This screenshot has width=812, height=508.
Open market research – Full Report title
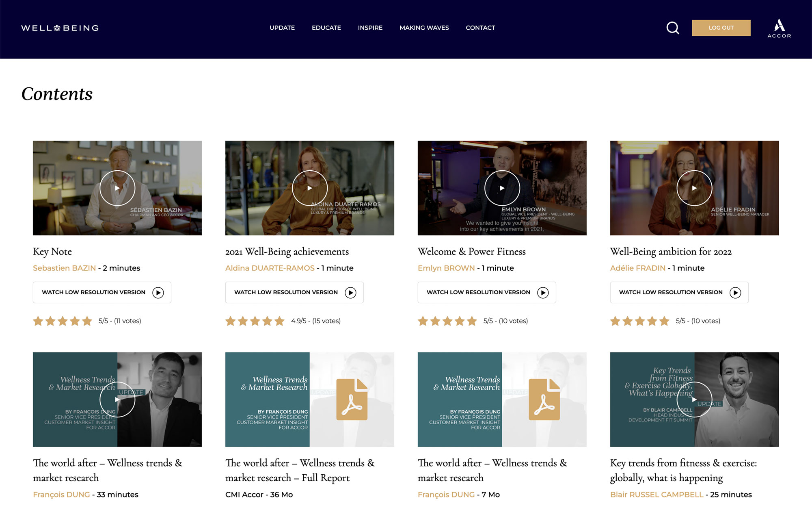(x=300, y=471)
